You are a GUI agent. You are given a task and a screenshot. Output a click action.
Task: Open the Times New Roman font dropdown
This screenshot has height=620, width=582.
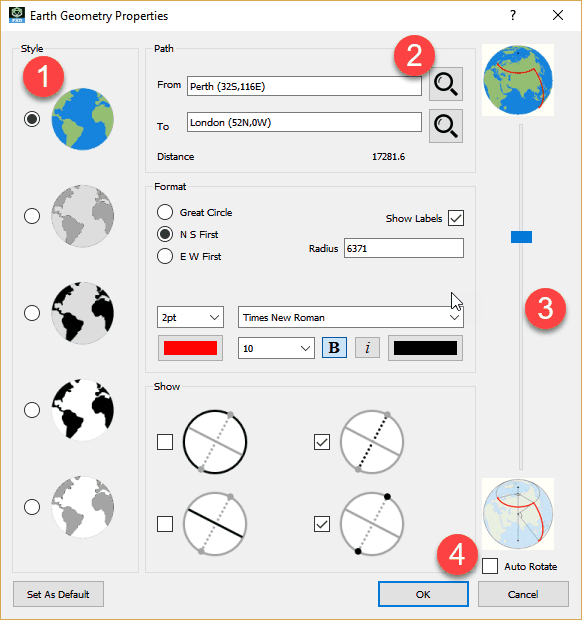(351, 317)
